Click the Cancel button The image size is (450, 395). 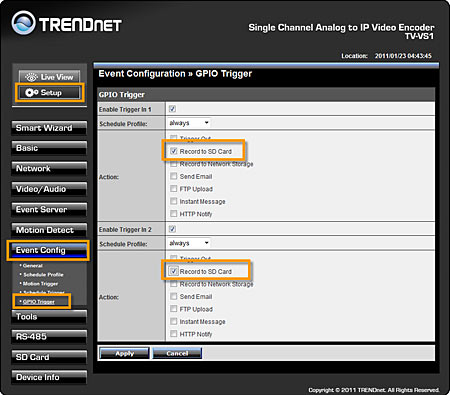177,353
